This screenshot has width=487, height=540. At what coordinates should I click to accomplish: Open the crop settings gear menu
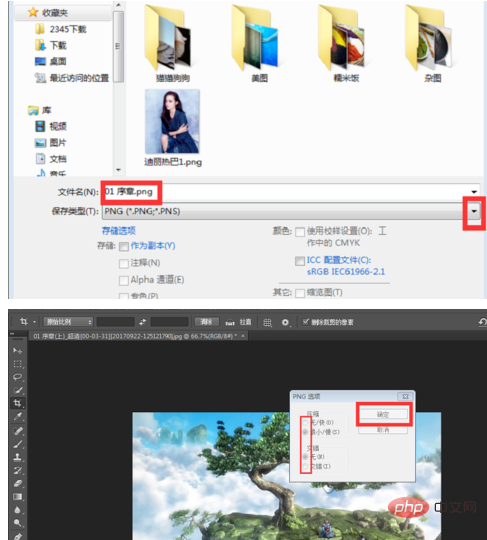tap(286, 322)
